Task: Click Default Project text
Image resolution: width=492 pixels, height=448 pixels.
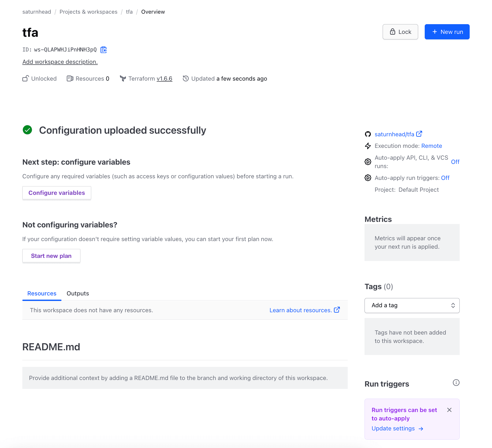Action: [418, 190]
